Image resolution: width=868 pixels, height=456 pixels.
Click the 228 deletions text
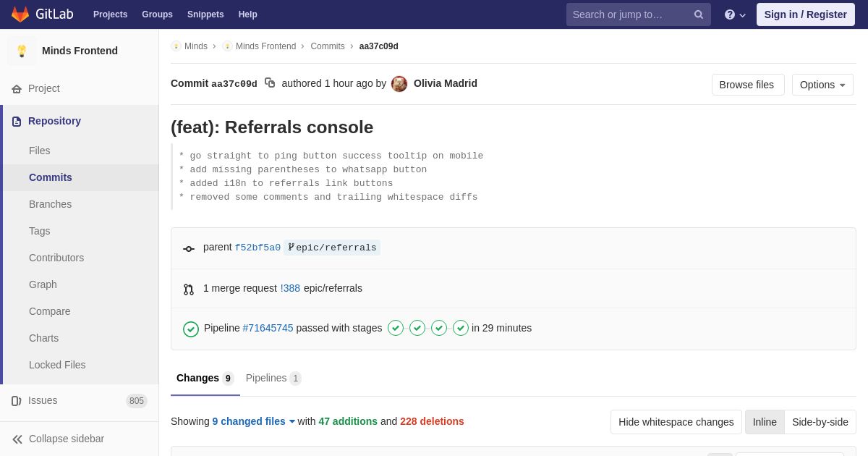click(432, 421)
